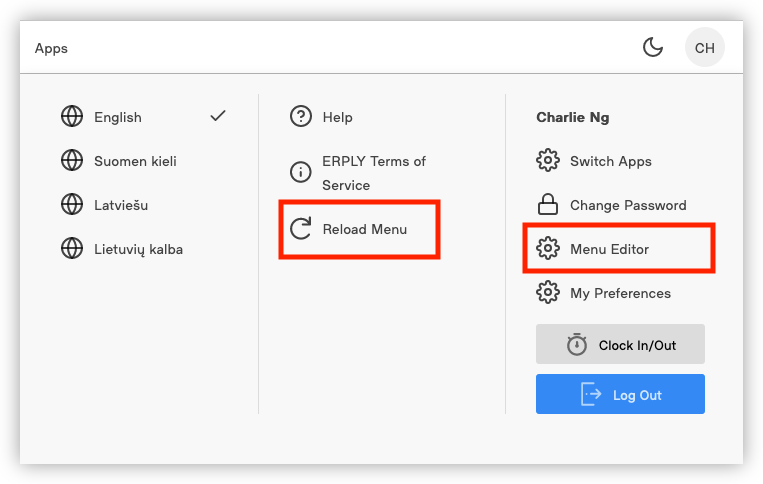Viewport: 763px width, 484px height.
Task: Toggle dark mode with moon icon
Action: click(x=653, y=48)
